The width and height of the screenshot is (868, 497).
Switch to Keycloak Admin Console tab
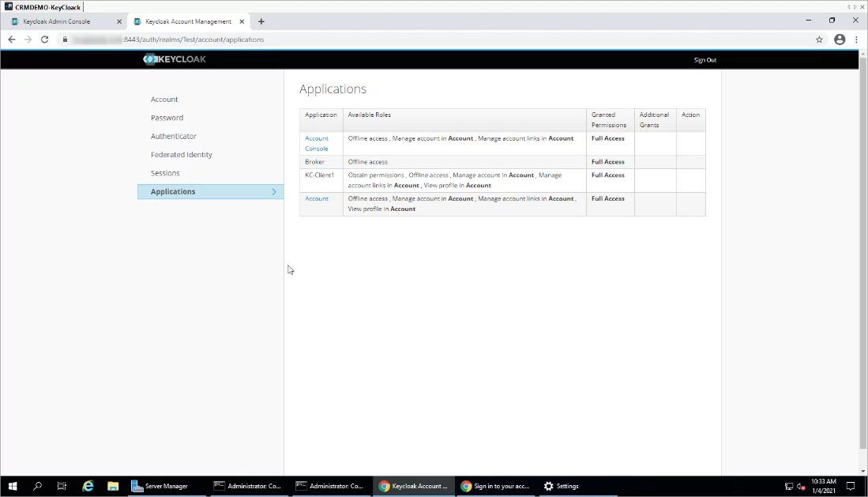click(65, 21)
